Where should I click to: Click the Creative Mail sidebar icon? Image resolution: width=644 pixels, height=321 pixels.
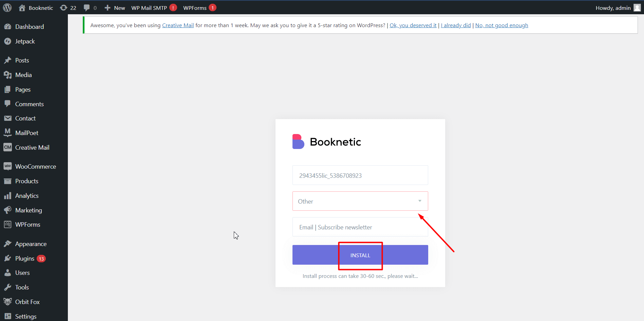tap(7, 148)
